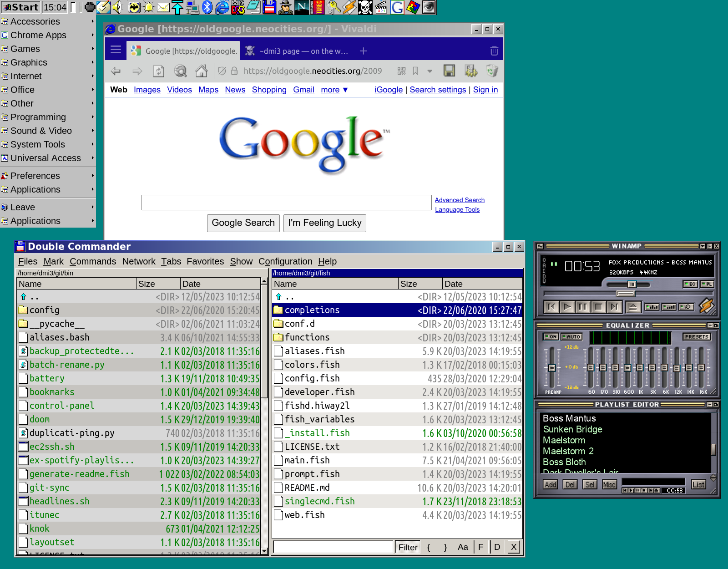Select the completions folder in right panel
Image resolution: width=728 pixels, height=569 pixels.
coord(397,310)
